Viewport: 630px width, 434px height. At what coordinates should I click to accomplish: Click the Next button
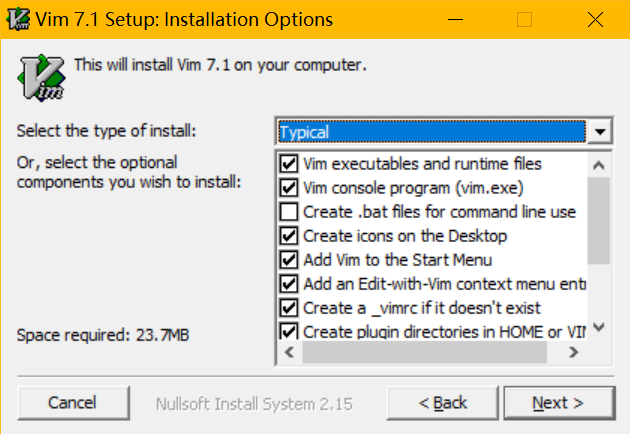[x=557, y=402]
